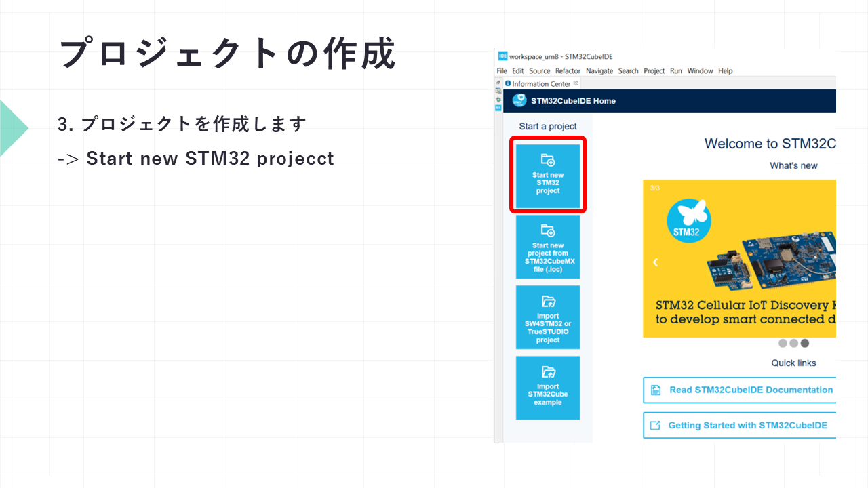This screenshot has width=868, height=488.
Task: Open the Run menu
Action: [x=676, y=71]
